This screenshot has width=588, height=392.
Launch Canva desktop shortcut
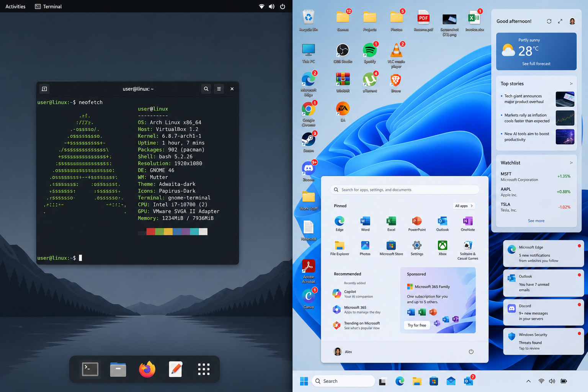click(x=309, y=299)
